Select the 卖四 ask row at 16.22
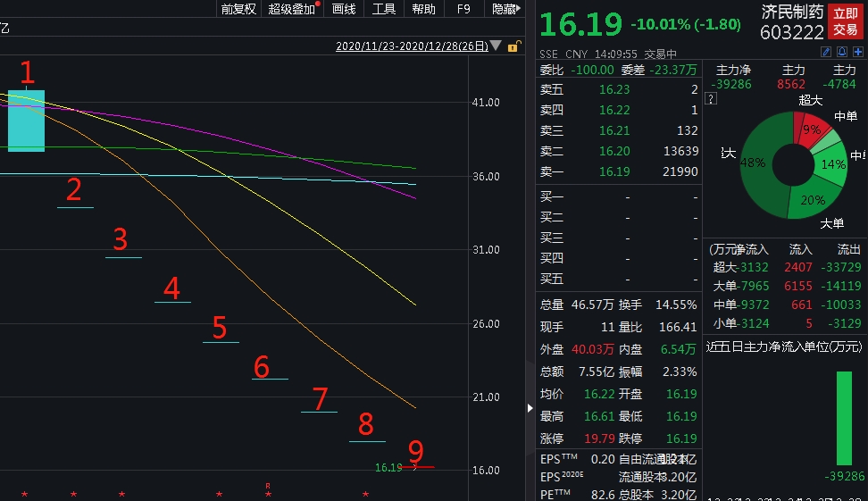This screenshot has width=868, height=501. click(618, 110)
